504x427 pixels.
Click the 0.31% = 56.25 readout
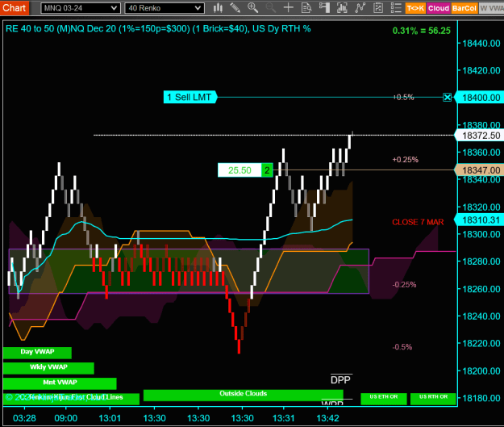point(422,31)
